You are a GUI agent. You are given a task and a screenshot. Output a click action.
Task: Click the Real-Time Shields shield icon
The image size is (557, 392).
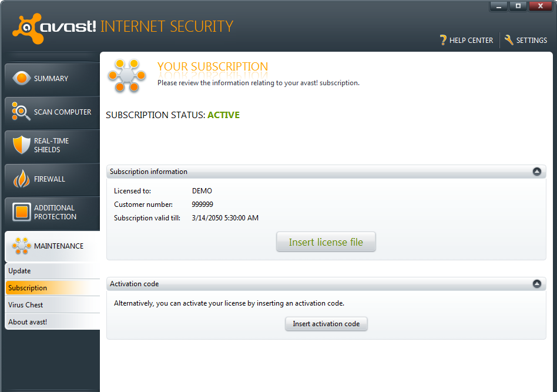tap(21, 145)
